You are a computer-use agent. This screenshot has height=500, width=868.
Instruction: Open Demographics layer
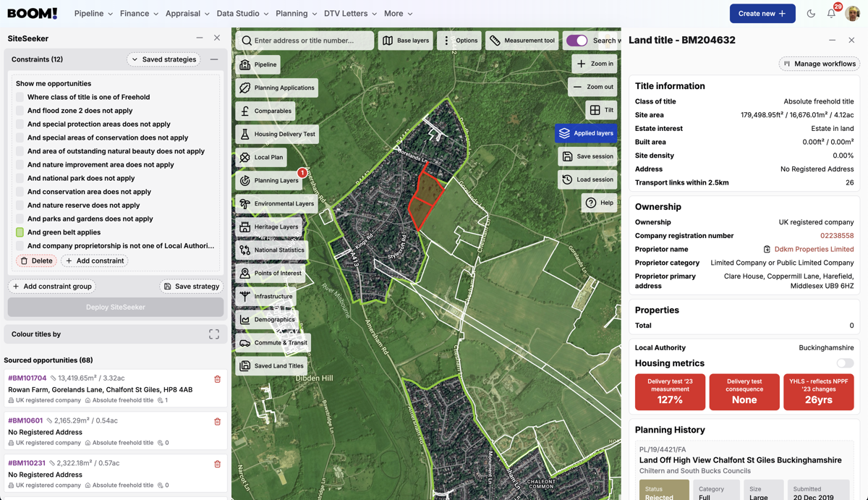click(x=268, y=319)
